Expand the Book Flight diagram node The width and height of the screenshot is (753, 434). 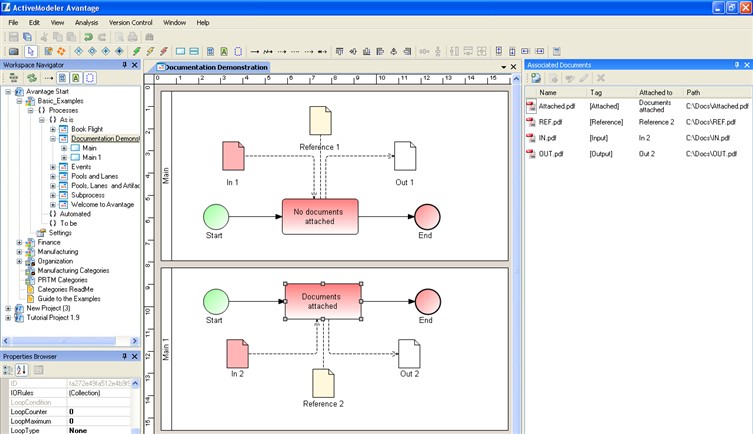coord(53,129)
